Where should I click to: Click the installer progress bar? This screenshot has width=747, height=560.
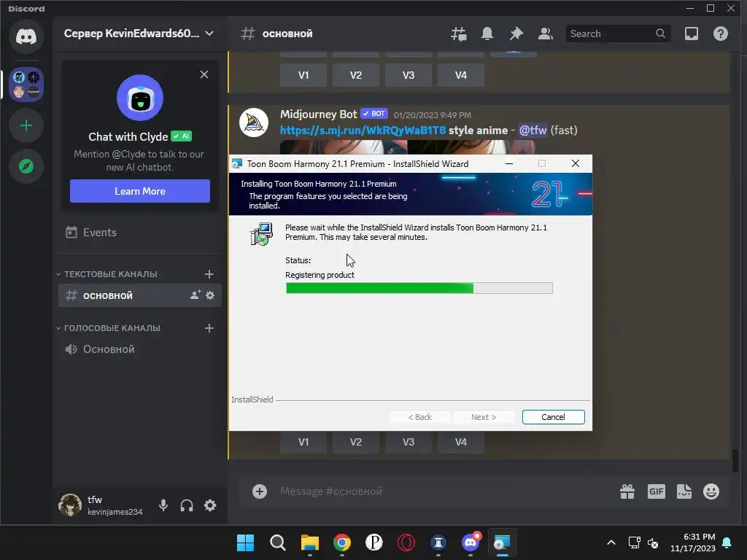pos(419,287)
